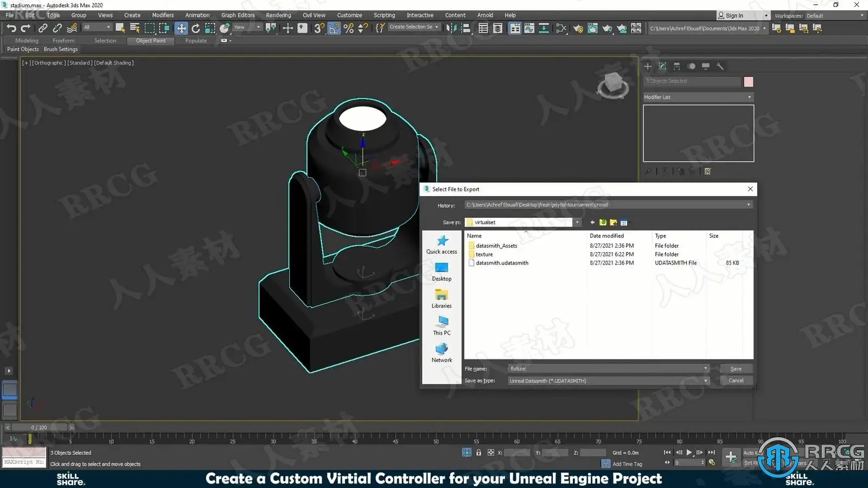Expand the File name dropdown arrow
The height and width of the screenshot is (488, 868).
click(x=705, y=369)
